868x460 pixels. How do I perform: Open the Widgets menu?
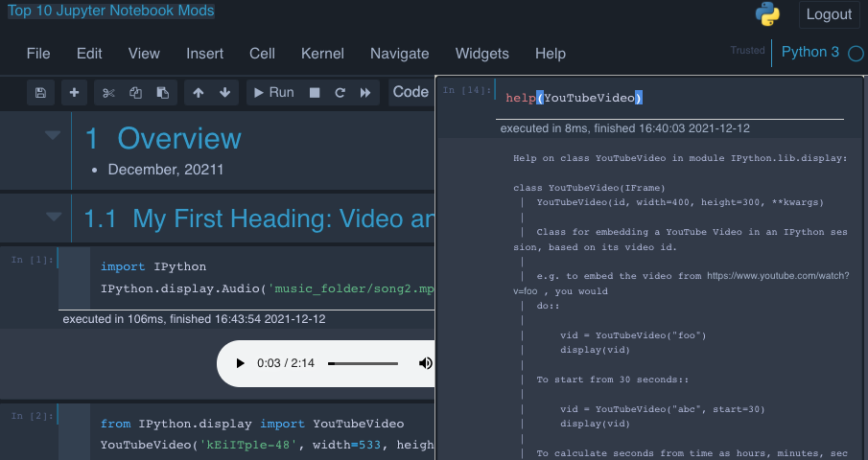click(481, 54)
